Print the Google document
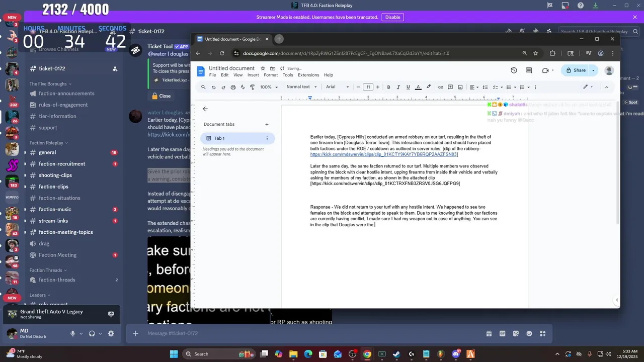644x362 pixels. click(233, 87)
